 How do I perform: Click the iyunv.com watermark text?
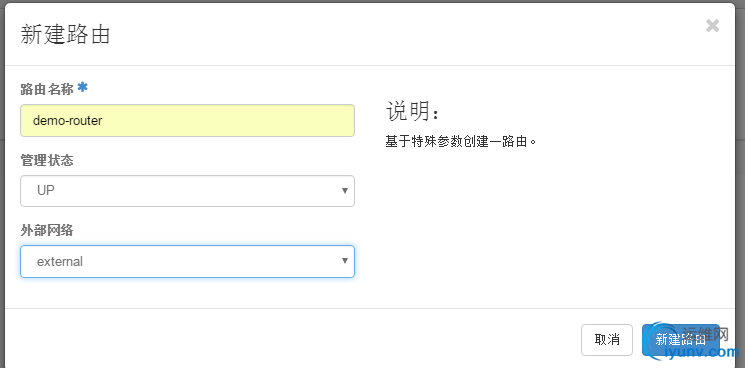pyautogui.click(x=702, y=352)
